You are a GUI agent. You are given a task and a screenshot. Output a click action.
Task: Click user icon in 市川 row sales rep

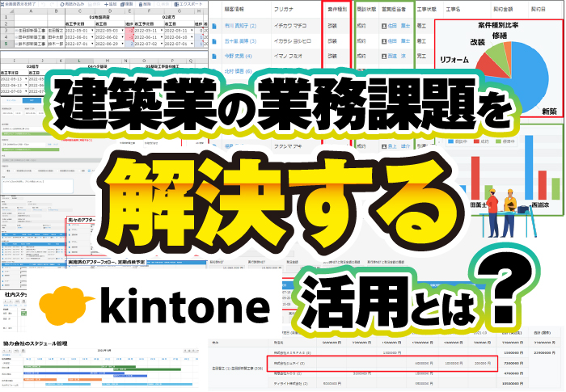pyautogui.click(x=384, y=26)
